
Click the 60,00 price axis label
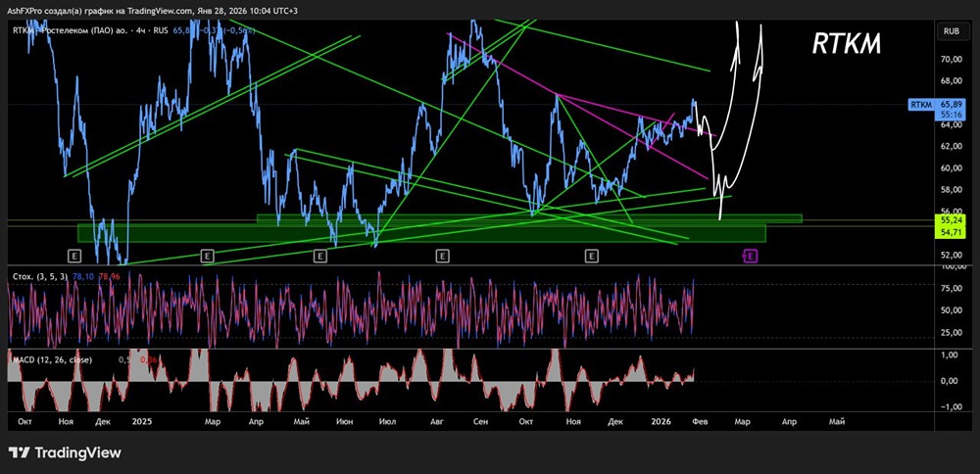(952, 168)
